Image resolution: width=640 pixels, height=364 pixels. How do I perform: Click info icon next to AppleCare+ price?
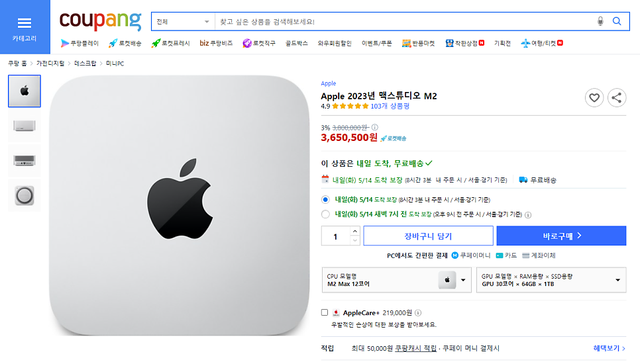(418, 313)
